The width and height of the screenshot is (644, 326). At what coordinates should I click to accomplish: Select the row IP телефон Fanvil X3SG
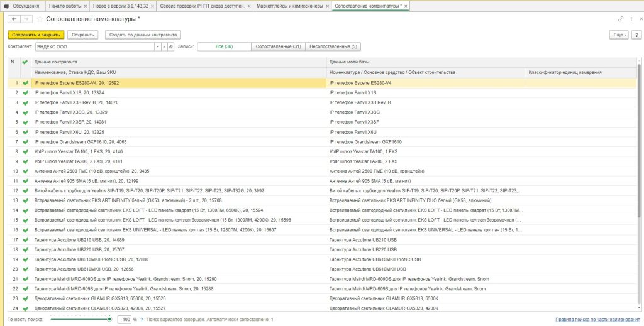click(x=70, y=112)
